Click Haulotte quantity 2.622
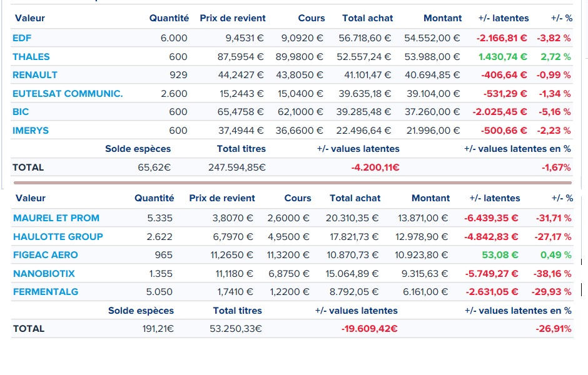This screenshot has height=375, width=588. pos(160,237)
